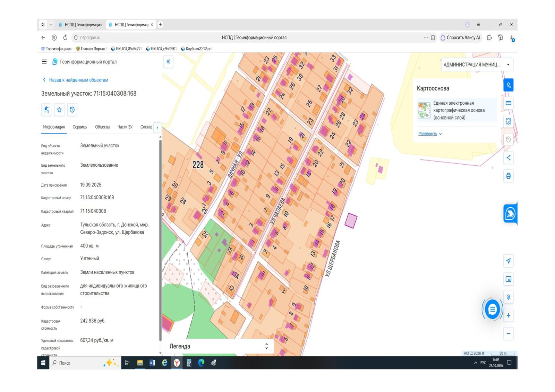This screenshot has width=555, height=392.
Task: Reload the page in browser toolbar
Action: [65, 37]
